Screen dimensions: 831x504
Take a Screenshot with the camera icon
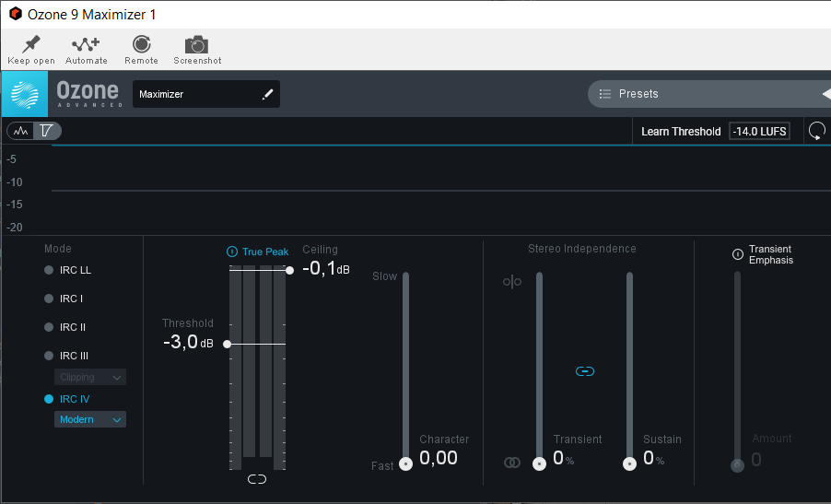[196, 44]
